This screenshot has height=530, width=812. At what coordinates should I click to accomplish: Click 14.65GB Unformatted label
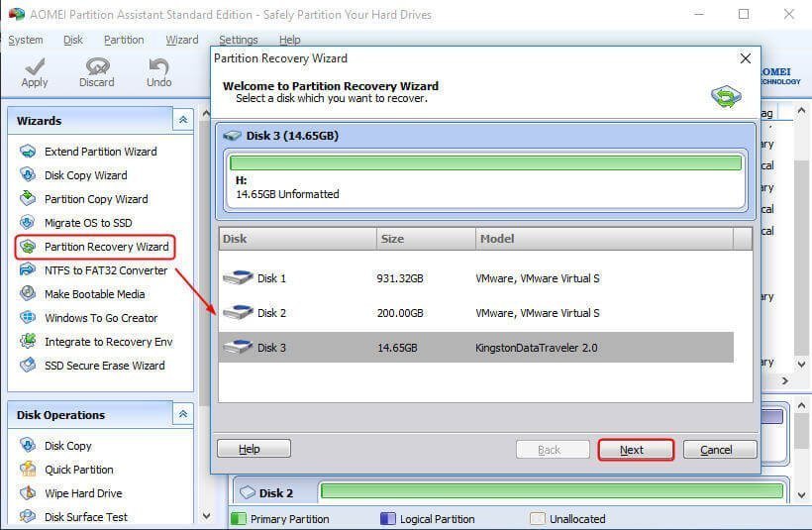287,194
